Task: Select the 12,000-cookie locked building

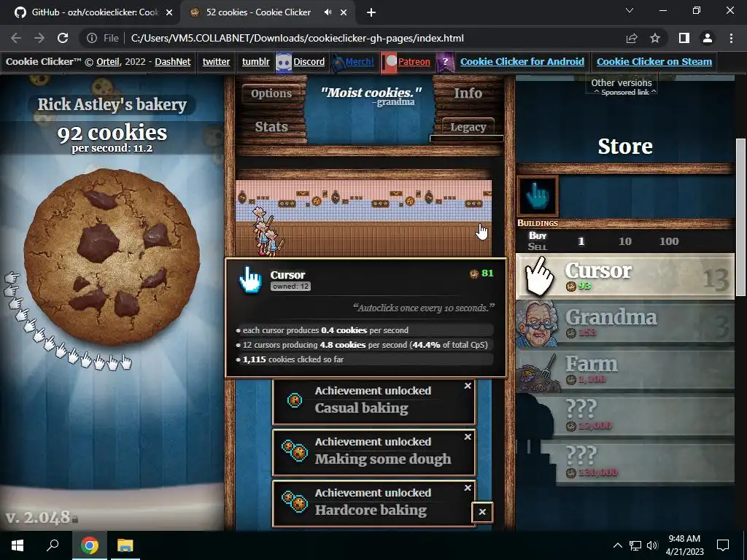Action: 625,416
